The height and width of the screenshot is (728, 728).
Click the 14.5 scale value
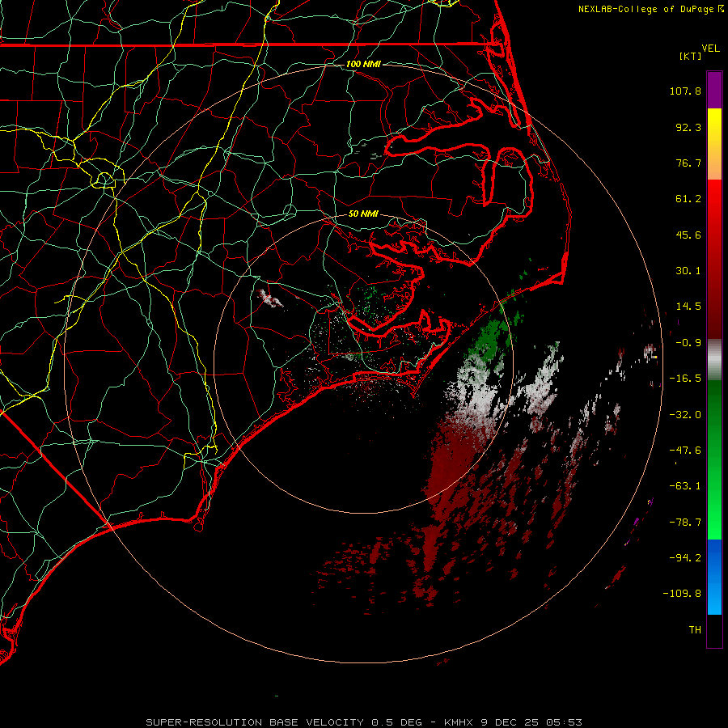coord(688,307)
